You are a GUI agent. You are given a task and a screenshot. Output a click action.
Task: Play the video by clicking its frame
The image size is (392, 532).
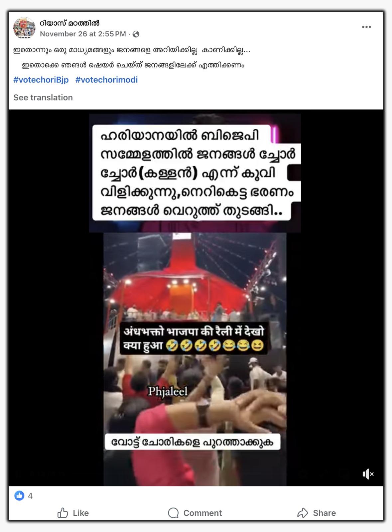coord(195,359)
